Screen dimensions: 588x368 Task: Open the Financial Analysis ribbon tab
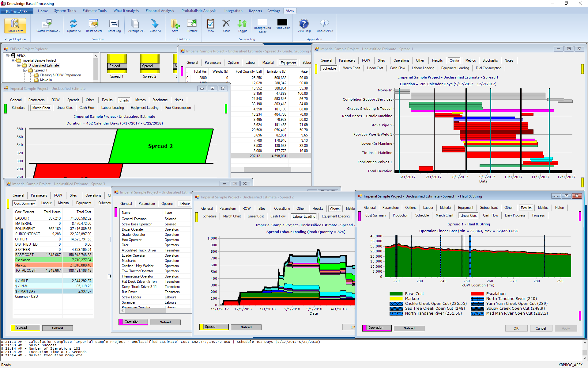pos(160,11)
